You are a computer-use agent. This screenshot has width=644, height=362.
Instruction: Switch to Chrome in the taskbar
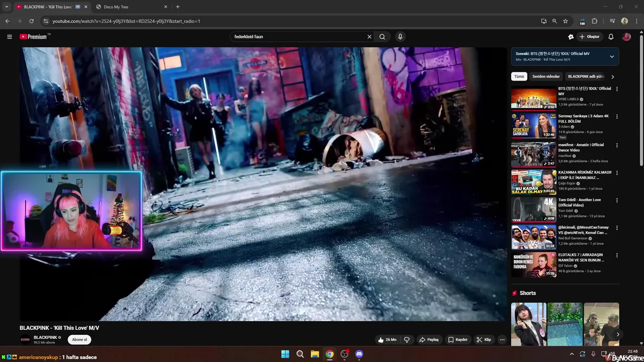click(330, 354)
